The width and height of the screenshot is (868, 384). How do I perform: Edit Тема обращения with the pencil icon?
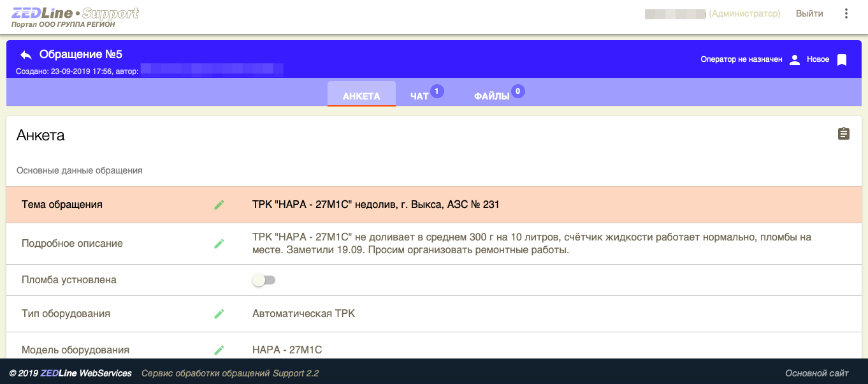219,204
